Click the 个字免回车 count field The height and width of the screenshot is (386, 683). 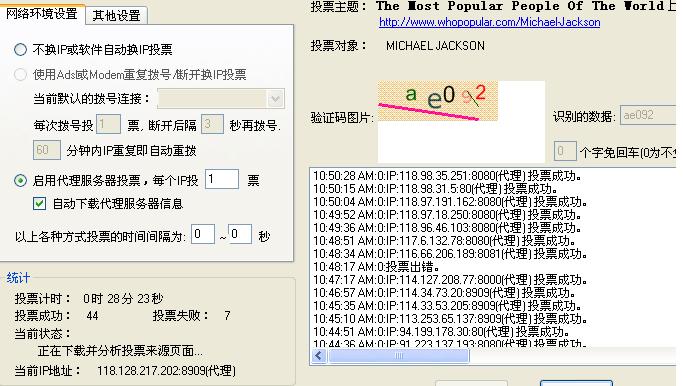pos(565,151)
